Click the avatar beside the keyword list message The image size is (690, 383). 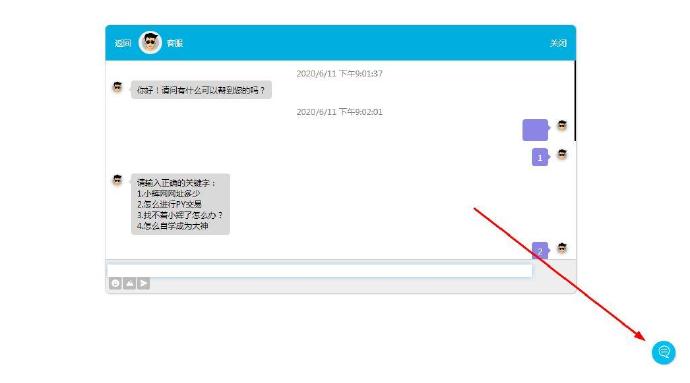pos(117,180)
